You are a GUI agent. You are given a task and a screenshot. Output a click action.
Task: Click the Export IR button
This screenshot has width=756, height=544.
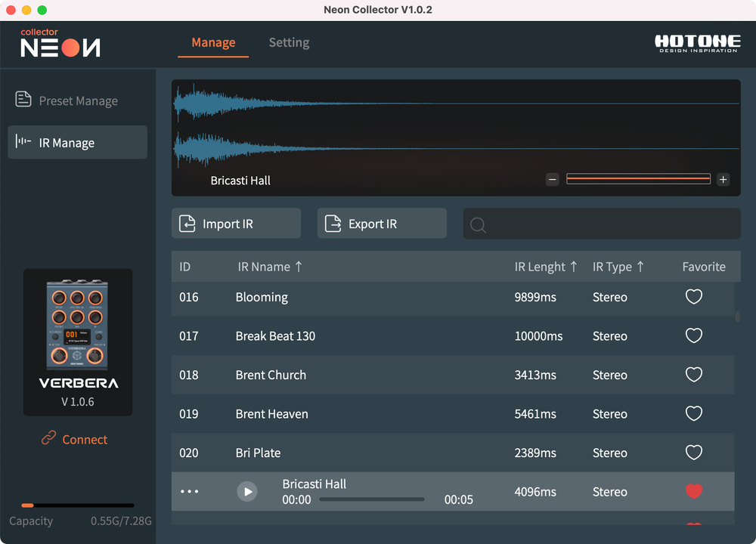(382, 224)
